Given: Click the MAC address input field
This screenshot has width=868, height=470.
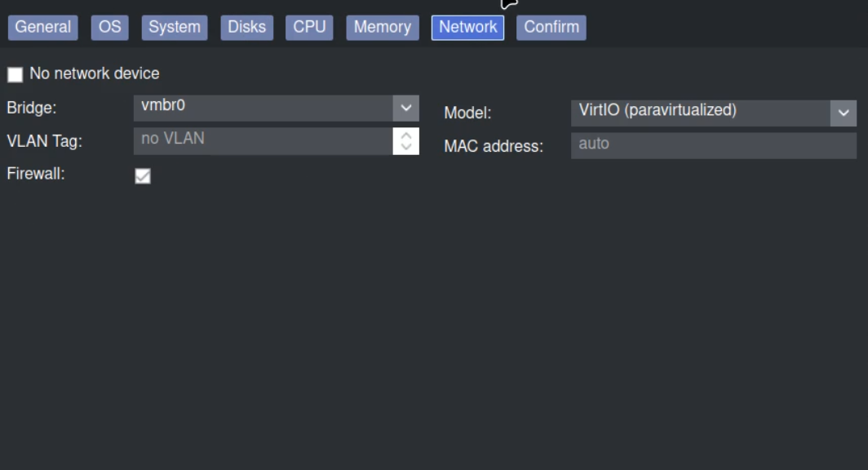Looking at the screenshot, I should (713, 145).
